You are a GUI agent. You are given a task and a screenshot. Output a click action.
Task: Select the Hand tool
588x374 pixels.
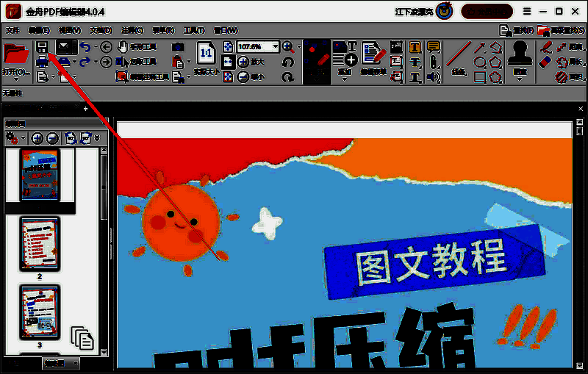[x=137, y=47]
